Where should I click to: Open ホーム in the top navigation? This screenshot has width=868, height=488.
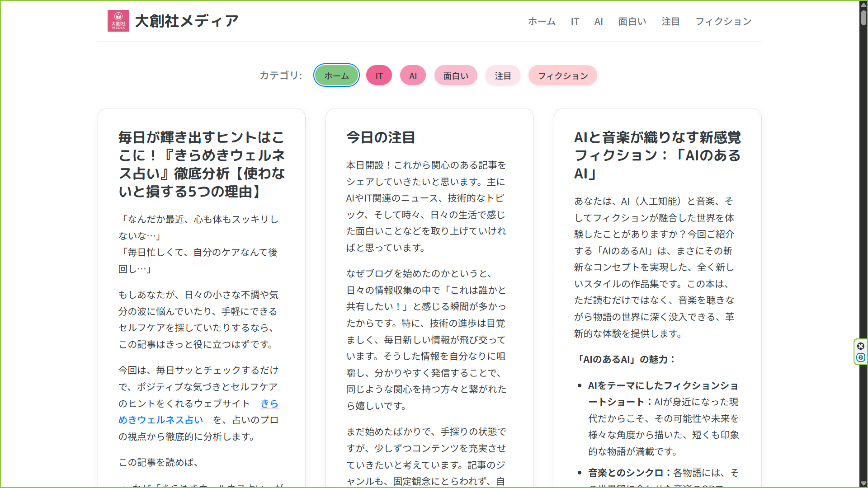(x=542, y=21)
